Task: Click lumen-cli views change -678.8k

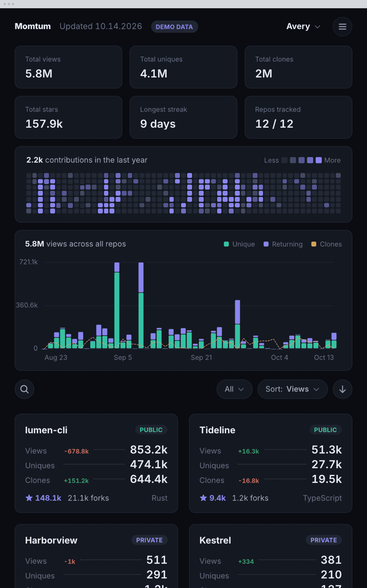Action: point(77,451)
